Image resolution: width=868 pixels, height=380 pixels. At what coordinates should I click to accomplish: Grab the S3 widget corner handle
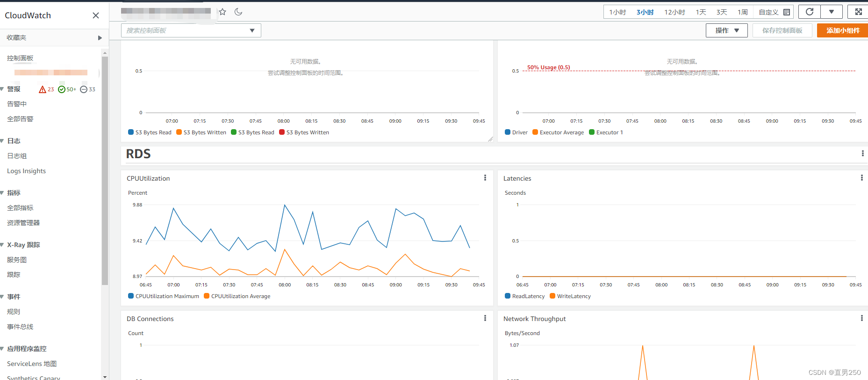[490, 139]
